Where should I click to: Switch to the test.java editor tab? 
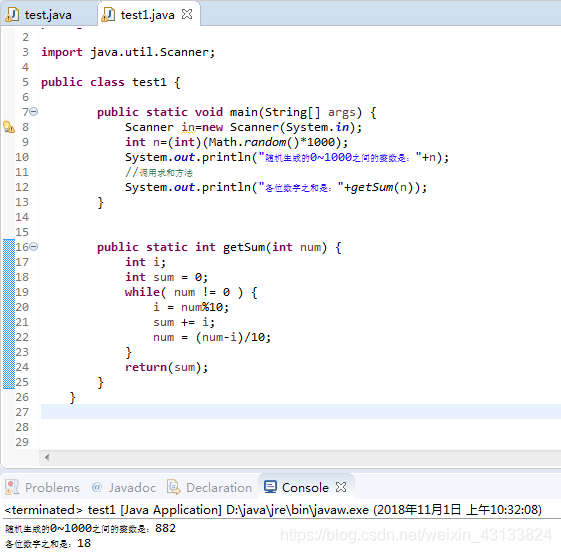[x=48, y=15]
